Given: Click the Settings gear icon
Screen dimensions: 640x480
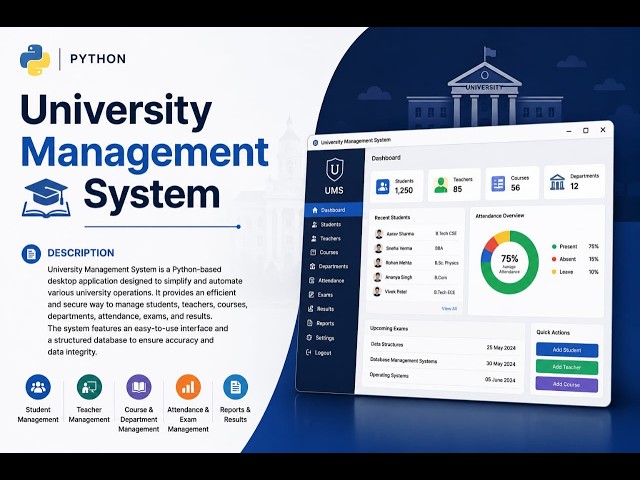Looking at the screenshot, I should coord(309,338).
